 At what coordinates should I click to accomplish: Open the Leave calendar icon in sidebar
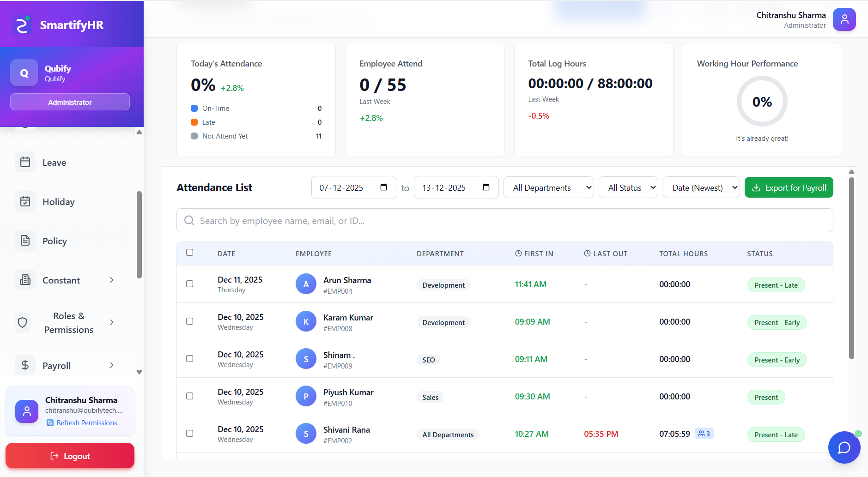(25, 162)
